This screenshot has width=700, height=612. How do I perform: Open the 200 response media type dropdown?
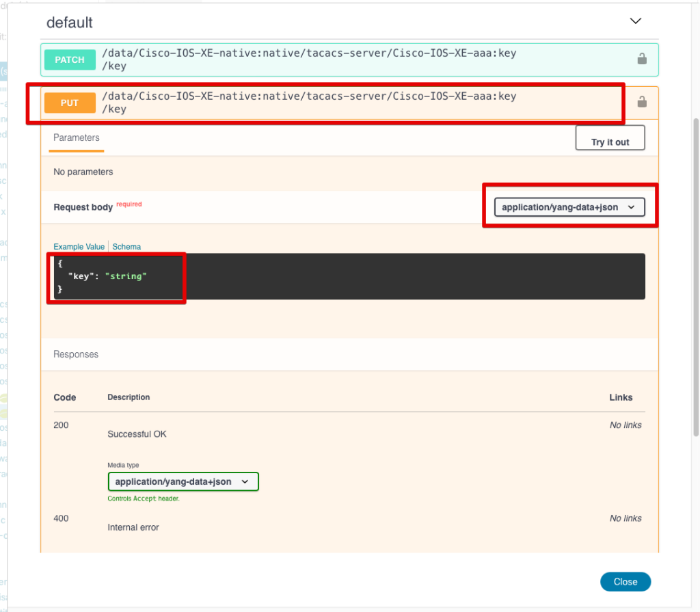[x=183, y=481]
